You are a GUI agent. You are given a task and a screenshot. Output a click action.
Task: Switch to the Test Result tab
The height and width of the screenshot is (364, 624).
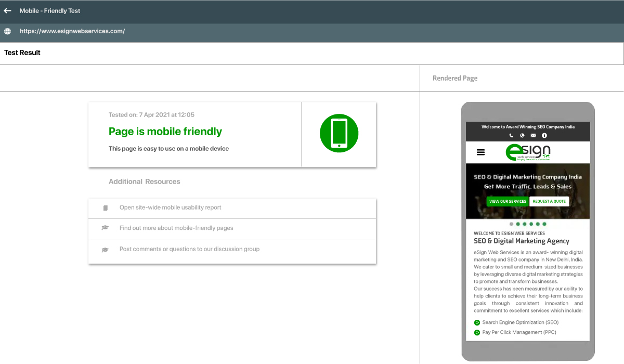tap(22, 53)
